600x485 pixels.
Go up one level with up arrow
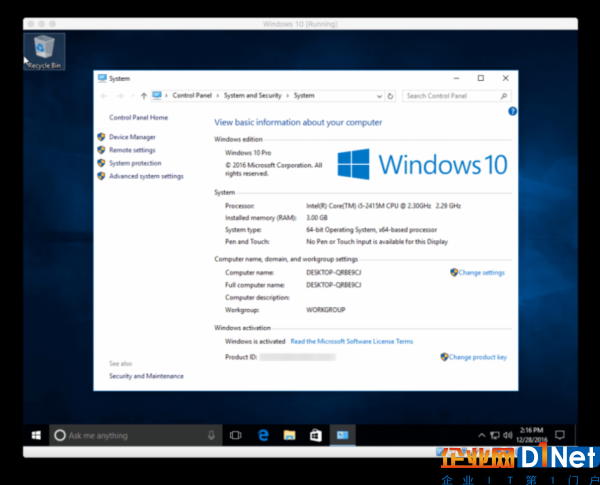pos(144,96)
